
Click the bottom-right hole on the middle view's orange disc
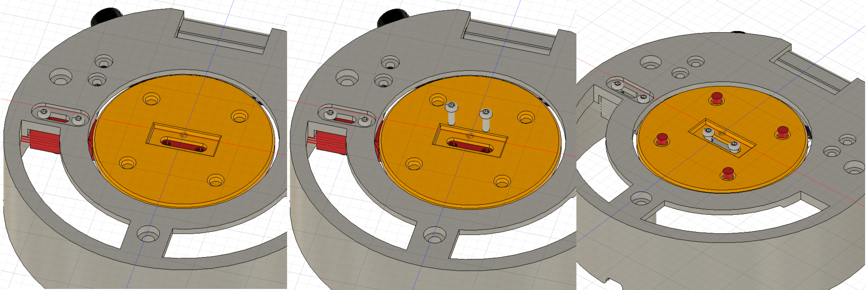tap(502, 181)
